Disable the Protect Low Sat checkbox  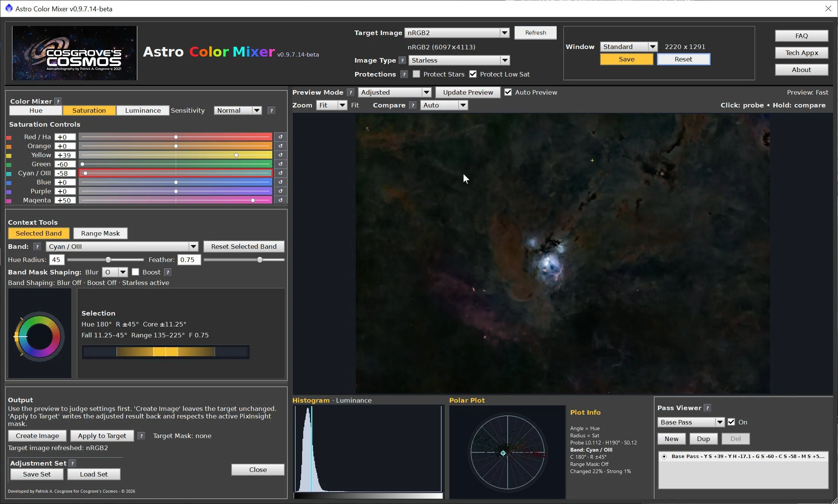(x=473, y=74)
